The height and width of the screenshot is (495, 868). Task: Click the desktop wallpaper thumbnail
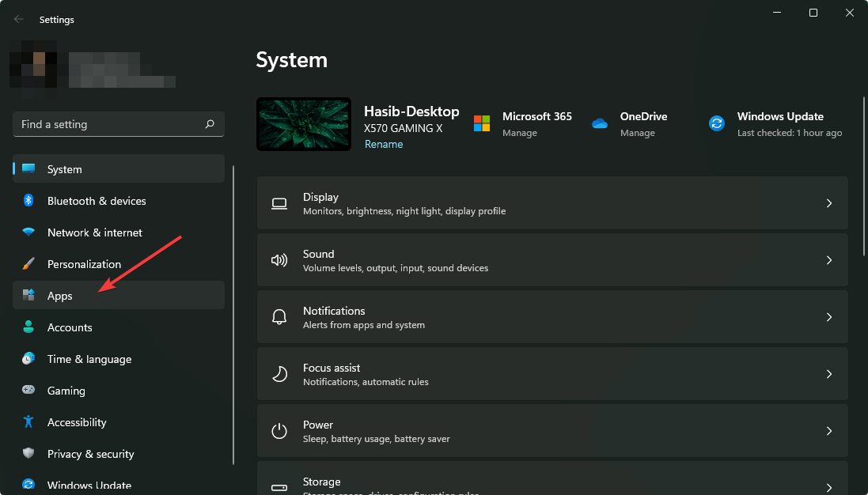304,124
